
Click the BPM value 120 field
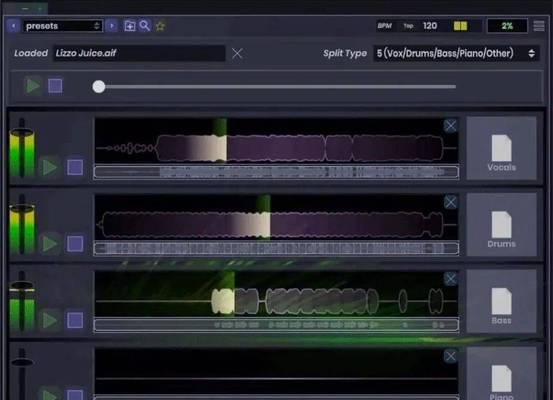(x=430, y=26)
